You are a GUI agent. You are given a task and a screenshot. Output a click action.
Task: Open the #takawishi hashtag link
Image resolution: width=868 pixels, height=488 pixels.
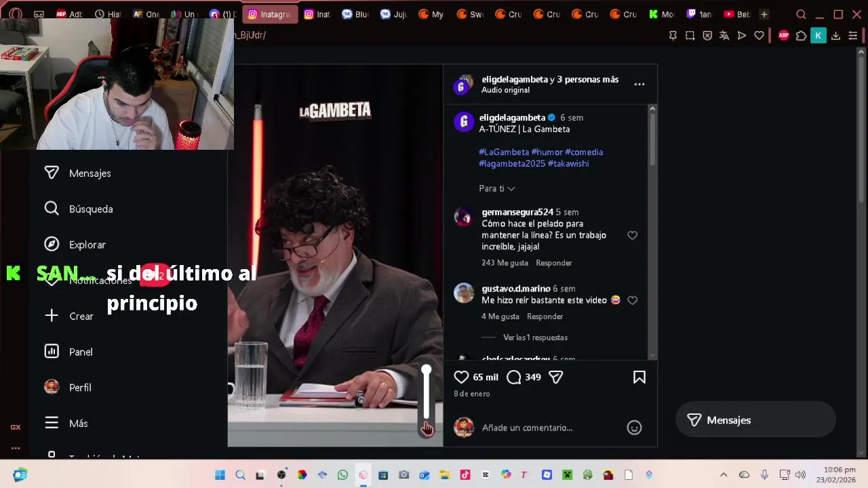click(x=568, y=164)
